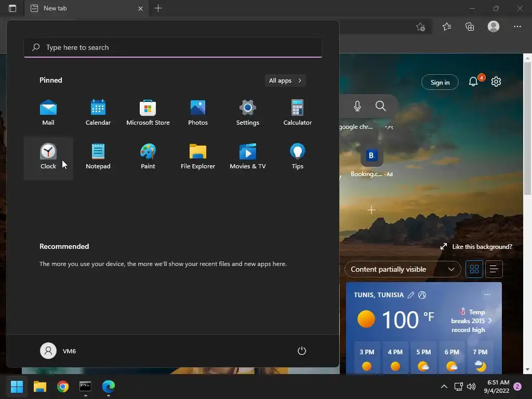Image resolution: width=532 pixels, height=399 pixels.
Task: Open File Explorer from pinned apps
Action: click(x=198, y=156)
